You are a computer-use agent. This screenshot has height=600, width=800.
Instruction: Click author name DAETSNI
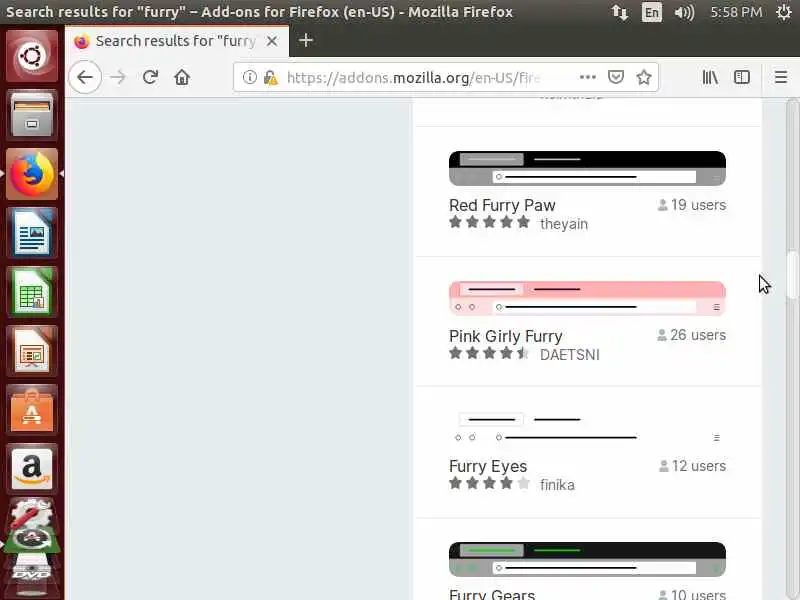point(569,355)
